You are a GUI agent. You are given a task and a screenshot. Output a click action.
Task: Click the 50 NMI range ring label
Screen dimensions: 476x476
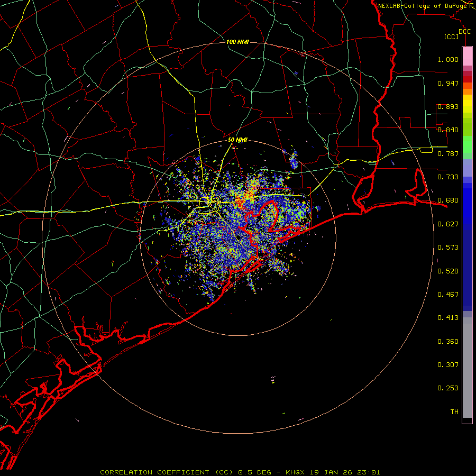[x=237, y=140]
